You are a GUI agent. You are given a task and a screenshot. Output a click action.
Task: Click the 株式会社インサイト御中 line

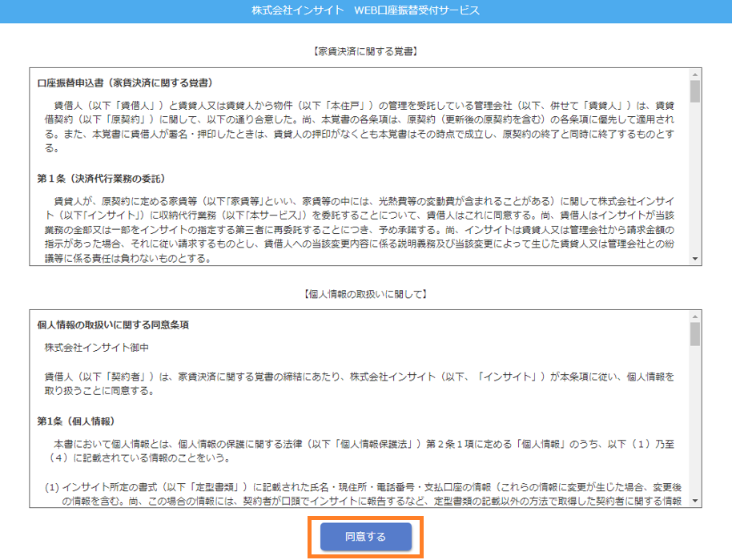coord(97,347)
